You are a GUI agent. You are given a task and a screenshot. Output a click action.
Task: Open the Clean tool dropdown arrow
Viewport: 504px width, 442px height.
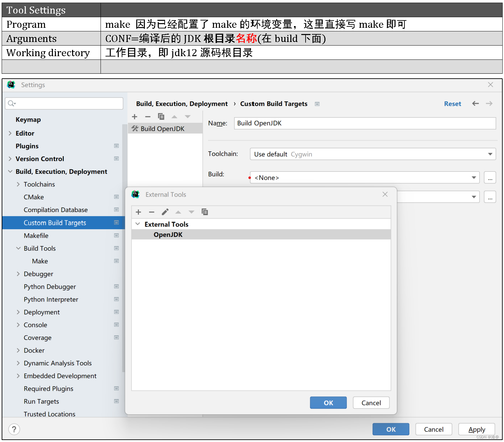click(474, 197)
